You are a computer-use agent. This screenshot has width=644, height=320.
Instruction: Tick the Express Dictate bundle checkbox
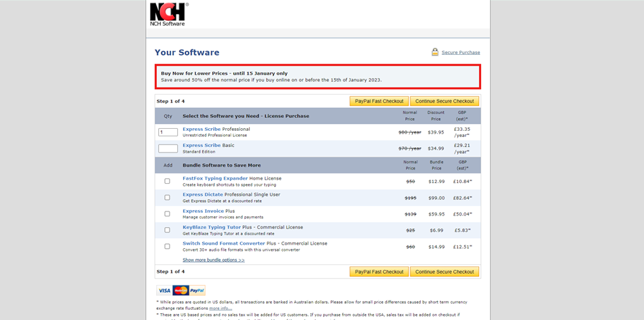tap(167, 197)
